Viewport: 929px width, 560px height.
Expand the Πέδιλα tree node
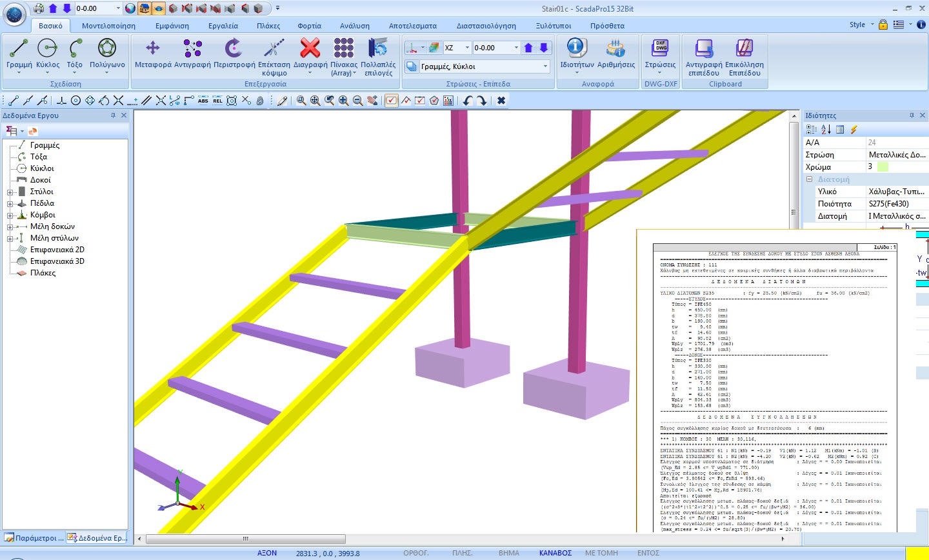(10, 204)
